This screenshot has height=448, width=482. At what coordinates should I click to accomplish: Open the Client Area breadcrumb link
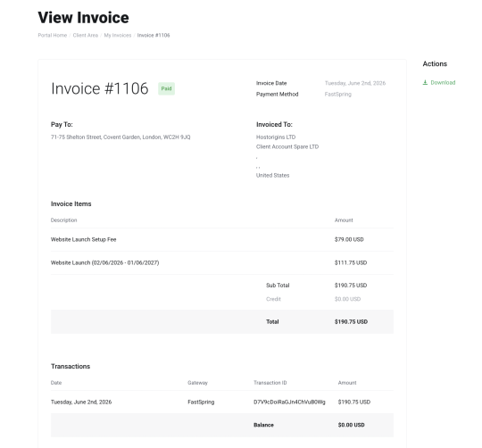(86, 36)
